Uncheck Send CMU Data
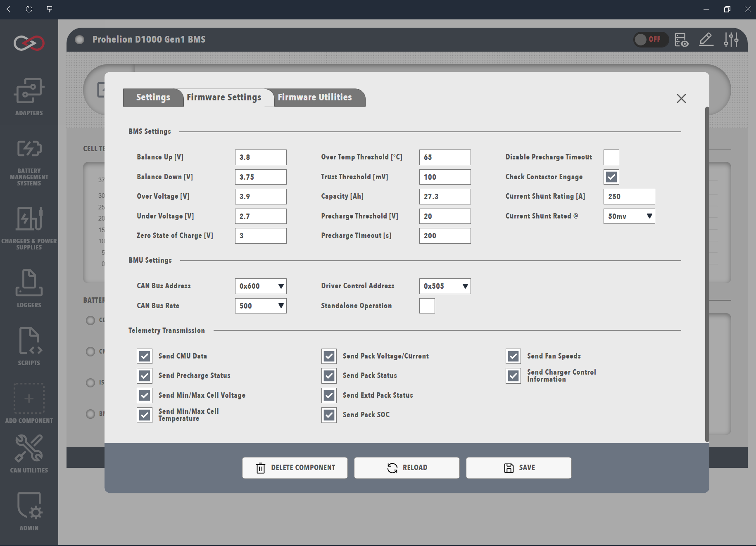 [145, 356]
